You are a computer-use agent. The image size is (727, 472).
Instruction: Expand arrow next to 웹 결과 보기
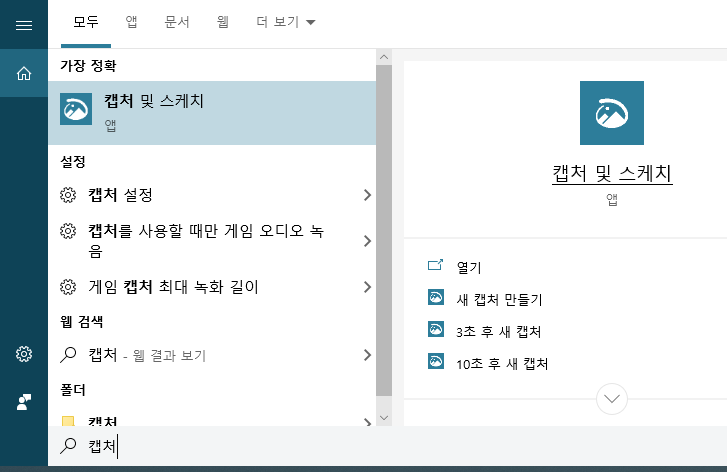pos(367,355)
